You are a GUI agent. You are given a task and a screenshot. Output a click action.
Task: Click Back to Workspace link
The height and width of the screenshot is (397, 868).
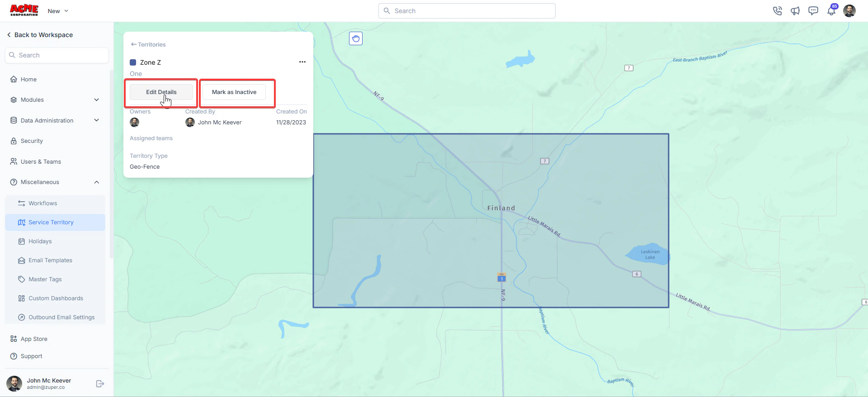[x=40, y=35]
